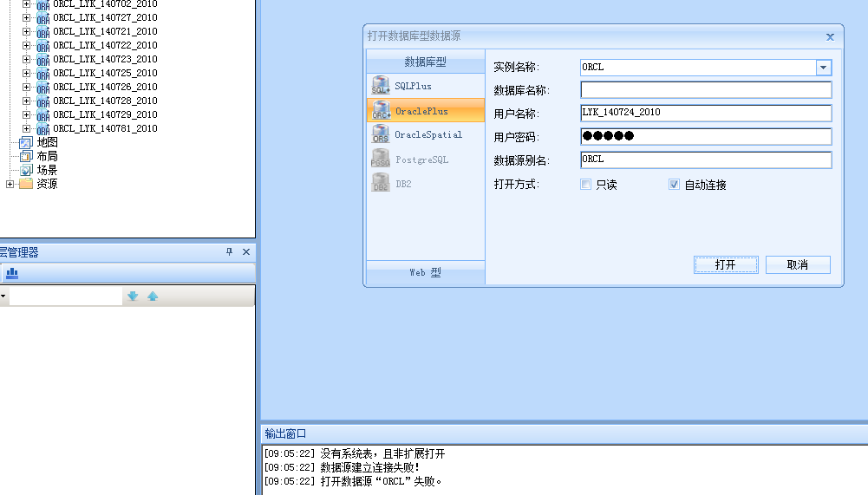Click log line 数据源建立连接失败！

click(x=343, y=468)
